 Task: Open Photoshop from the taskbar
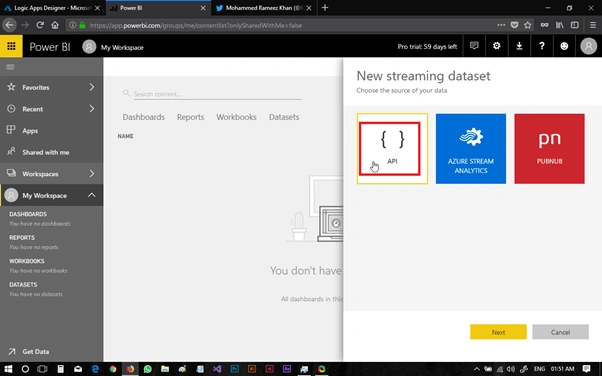click(x=235, y=369)
